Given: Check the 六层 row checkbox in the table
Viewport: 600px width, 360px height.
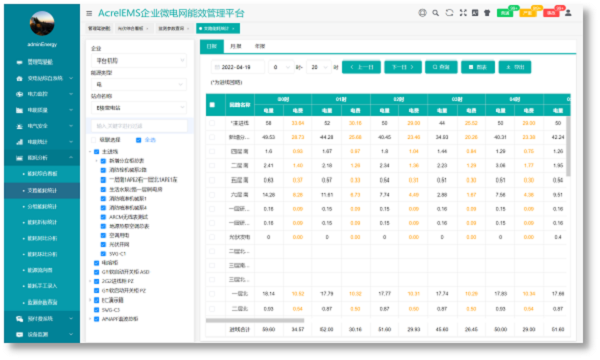Looking at the screenshot, I should tap(212, 195).
